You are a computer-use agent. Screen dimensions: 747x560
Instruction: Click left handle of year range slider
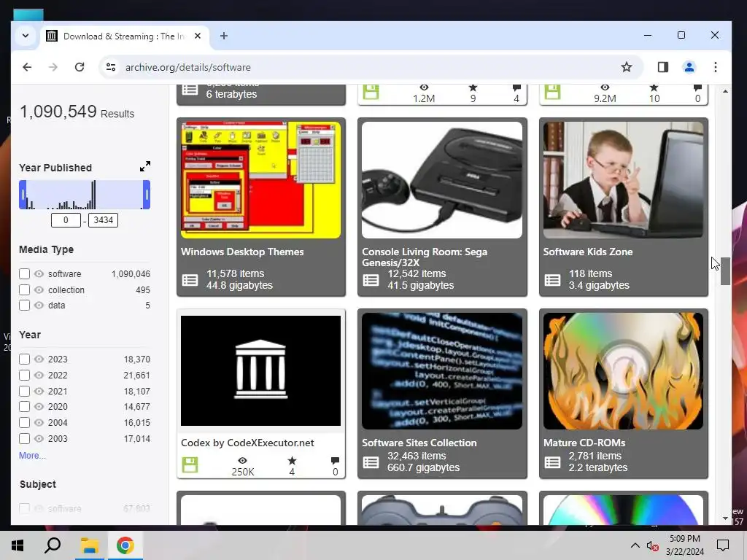coord(23,194)
